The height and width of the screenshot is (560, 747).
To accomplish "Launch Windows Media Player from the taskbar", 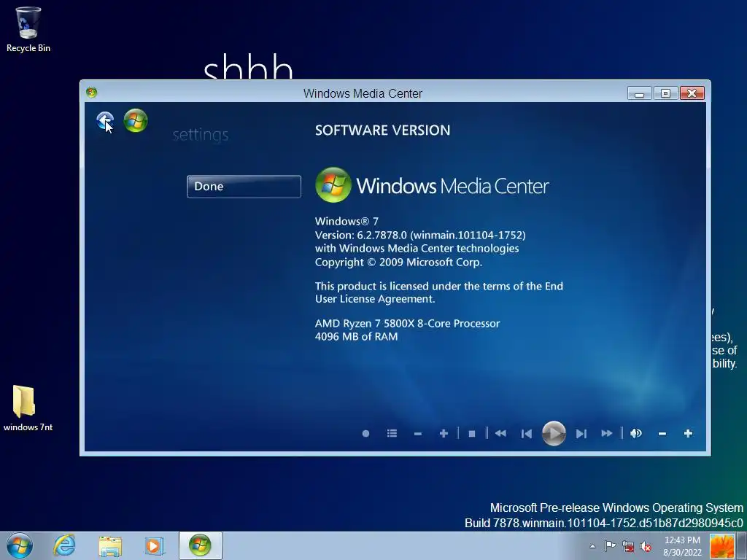I will [x=155, y=546].
